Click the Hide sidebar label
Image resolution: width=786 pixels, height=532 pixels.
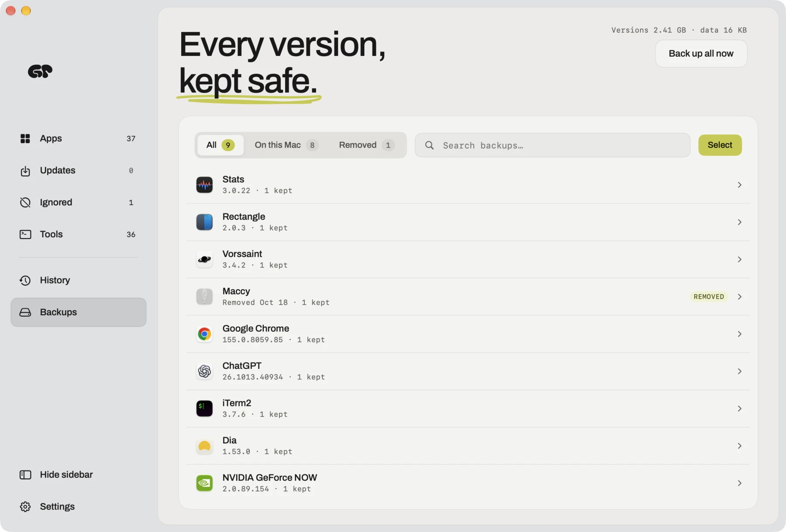click(66, 474)
